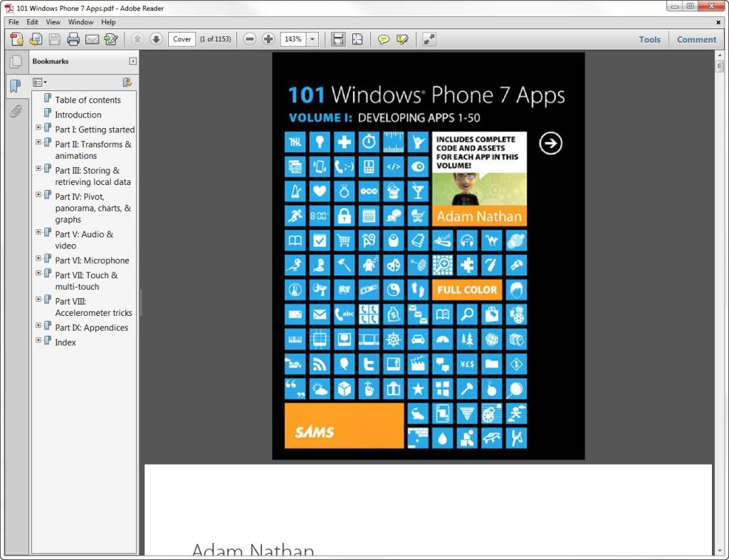
Task: Click the fit page width scrolling icon
Action: (338, 39)
